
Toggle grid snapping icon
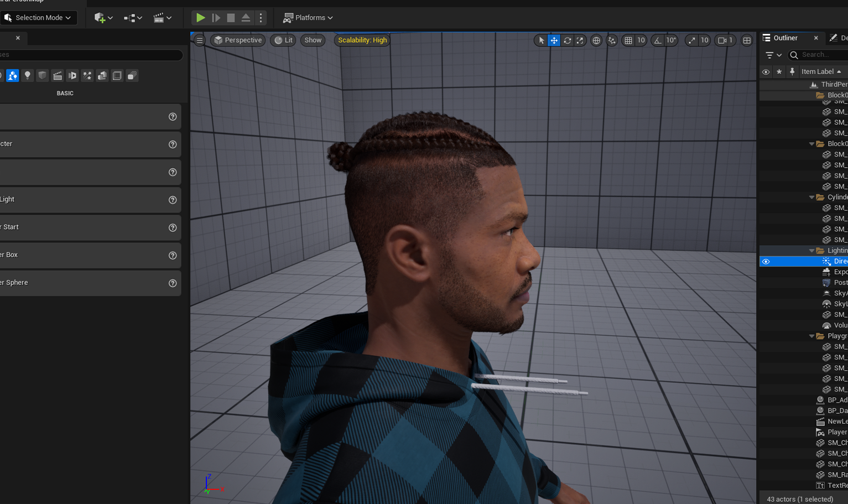coord(628,40)
